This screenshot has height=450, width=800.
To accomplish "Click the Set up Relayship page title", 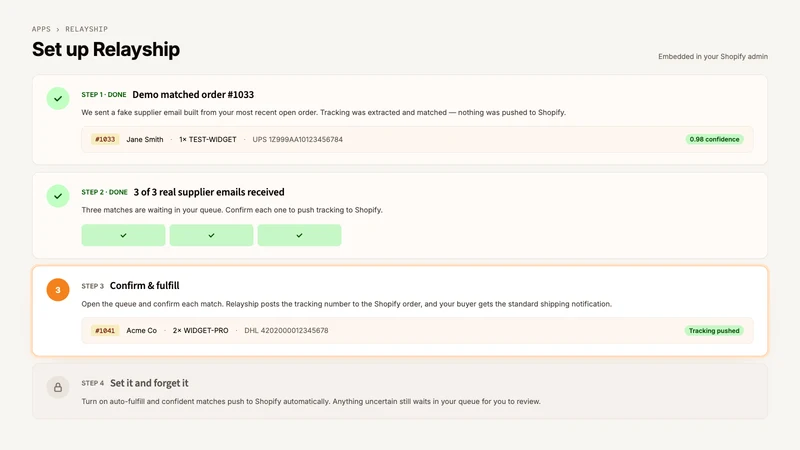I will tap(106, 49).
